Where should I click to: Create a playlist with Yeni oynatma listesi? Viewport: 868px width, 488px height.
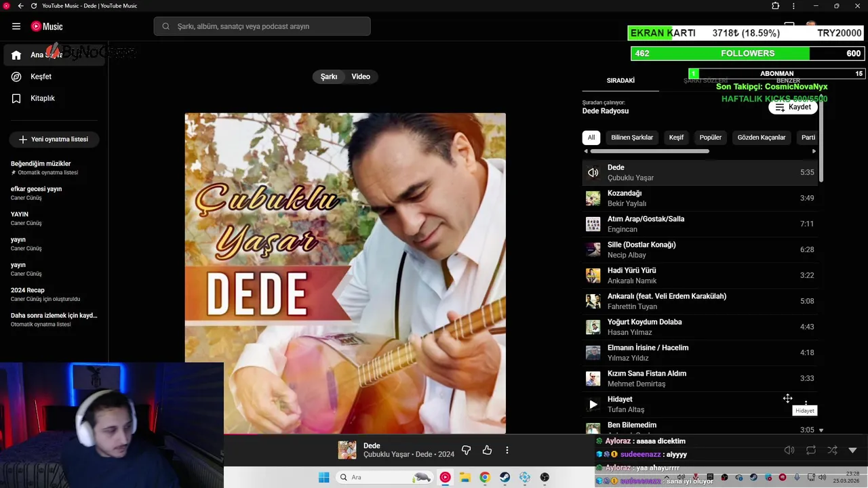pyautogui.click(x=54, y=139)
